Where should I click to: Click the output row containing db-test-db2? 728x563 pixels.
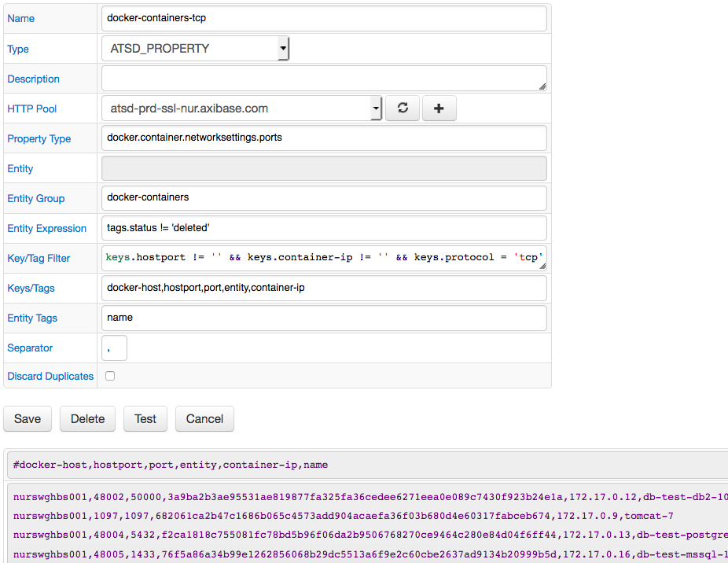(370, 497)
